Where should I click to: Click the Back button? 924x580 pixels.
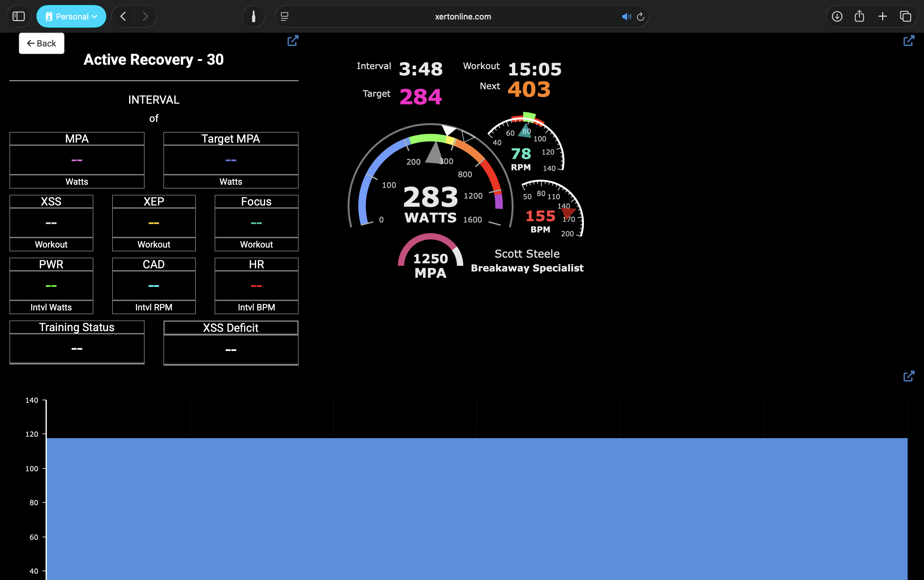point(41,43)
